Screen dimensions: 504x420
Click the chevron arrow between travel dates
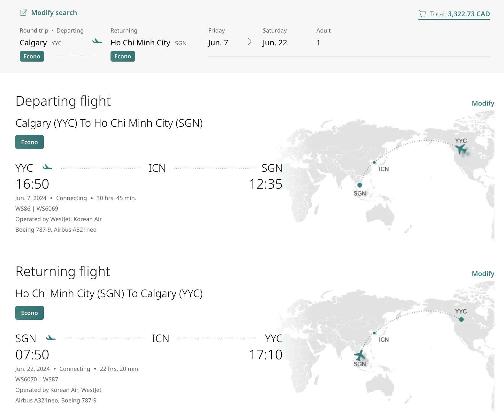[x=249, y=42]
